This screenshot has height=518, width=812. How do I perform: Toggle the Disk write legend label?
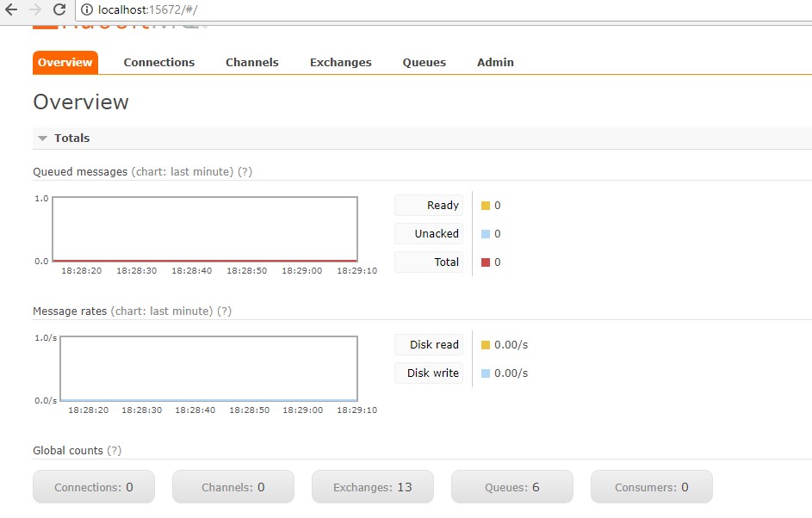click(429, 373)
